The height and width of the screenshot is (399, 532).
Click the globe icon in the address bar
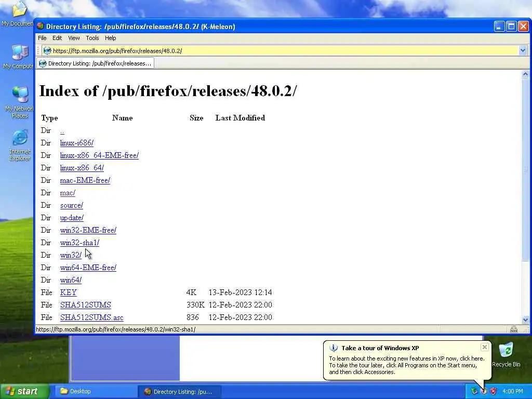pos(47,50)
